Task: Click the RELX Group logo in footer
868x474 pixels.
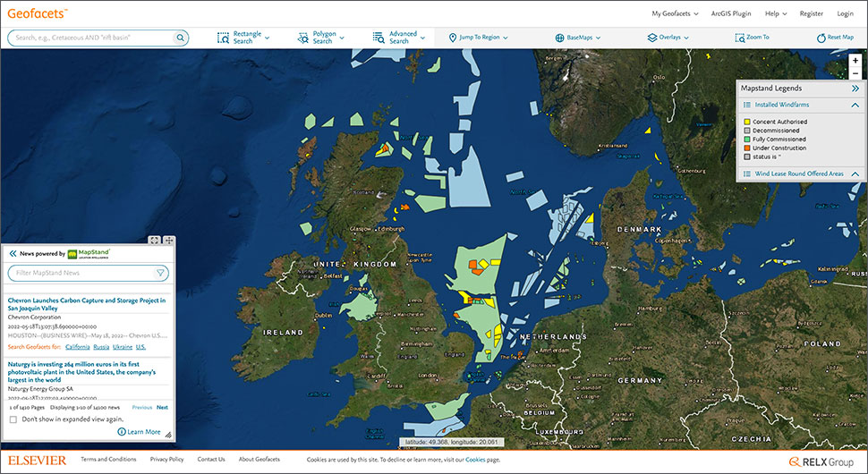Action: 821,461
